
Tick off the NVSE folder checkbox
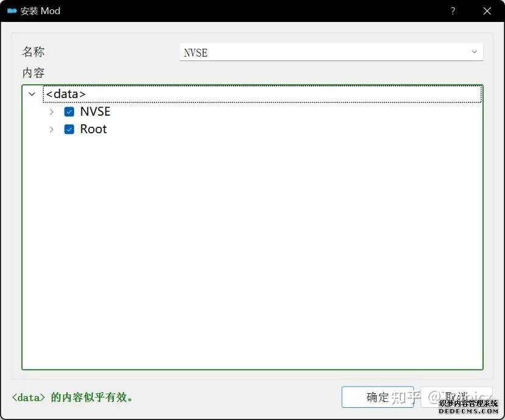(69, 112)
